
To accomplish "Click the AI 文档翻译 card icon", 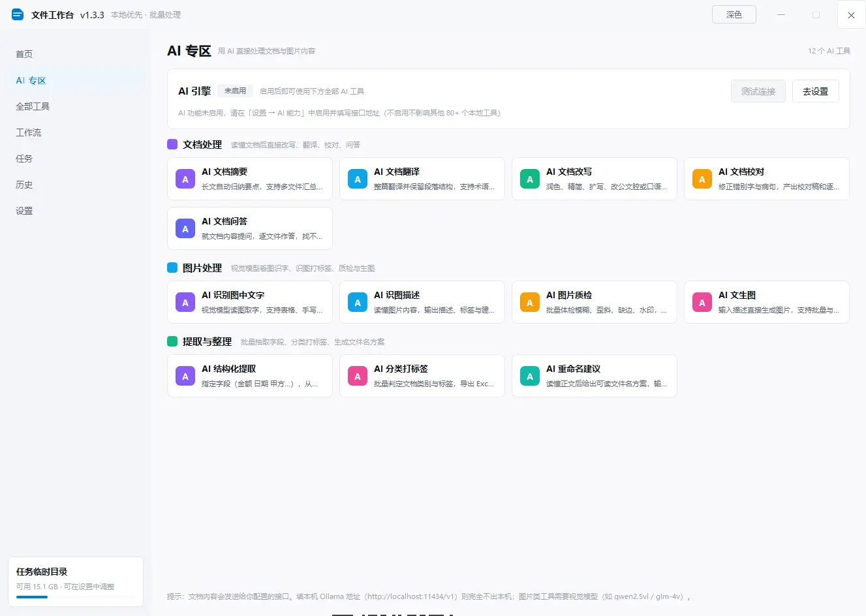I will pyautogui.click(x=358, y=179).
